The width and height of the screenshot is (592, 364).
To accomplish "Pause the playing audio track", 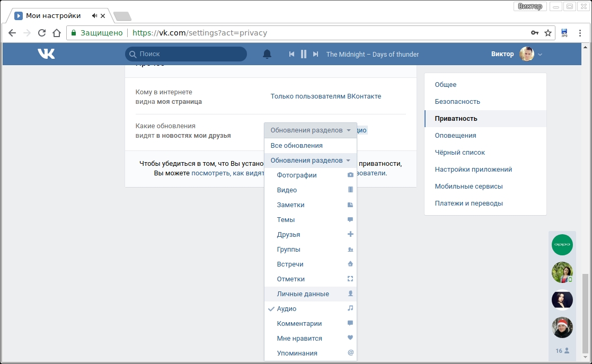I will point(304,54).
